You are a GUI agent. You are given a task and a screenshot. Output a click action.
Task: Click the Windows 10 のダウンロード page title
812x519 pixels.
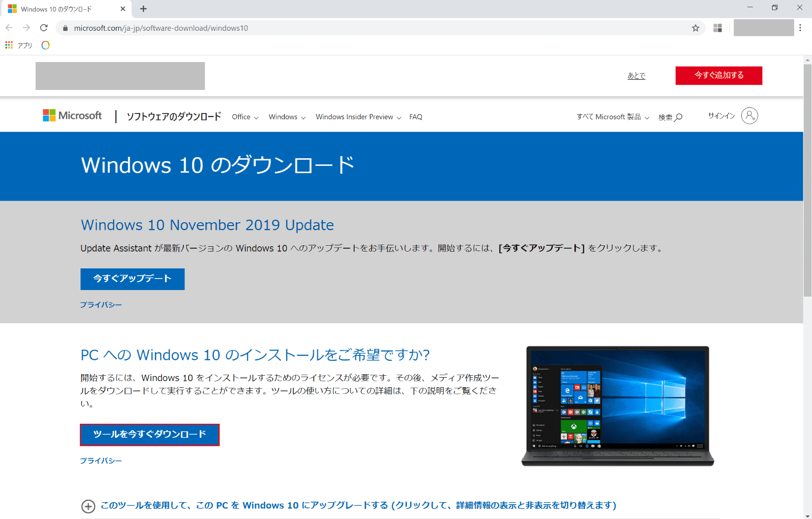point(218,165)
